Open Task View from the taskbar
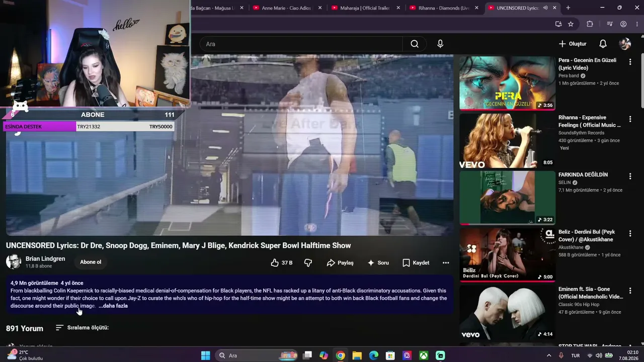The image size is (644, 362). point(307,355)
